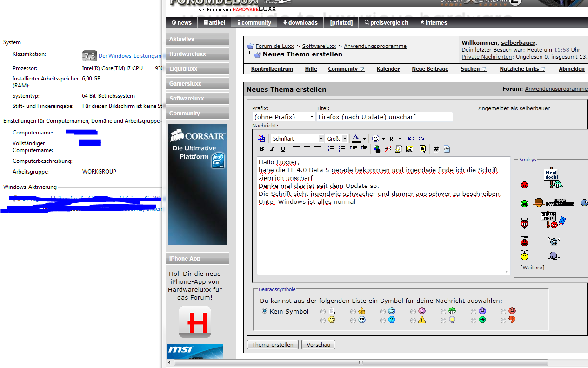Image resolution: width=588 pixels, height=368 pixels.
Task: Insert a bulleted list
Action: 342,149
